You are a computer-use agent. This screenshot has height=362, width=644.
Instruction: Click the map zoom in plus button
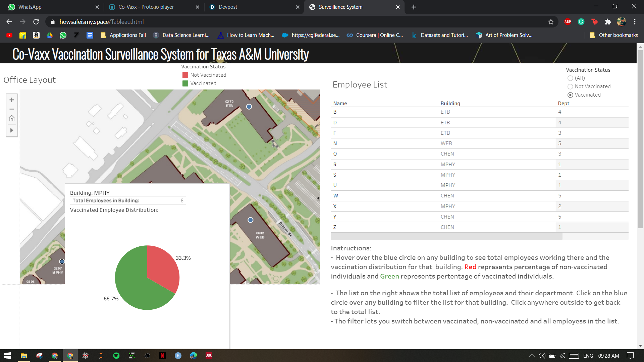12,100
